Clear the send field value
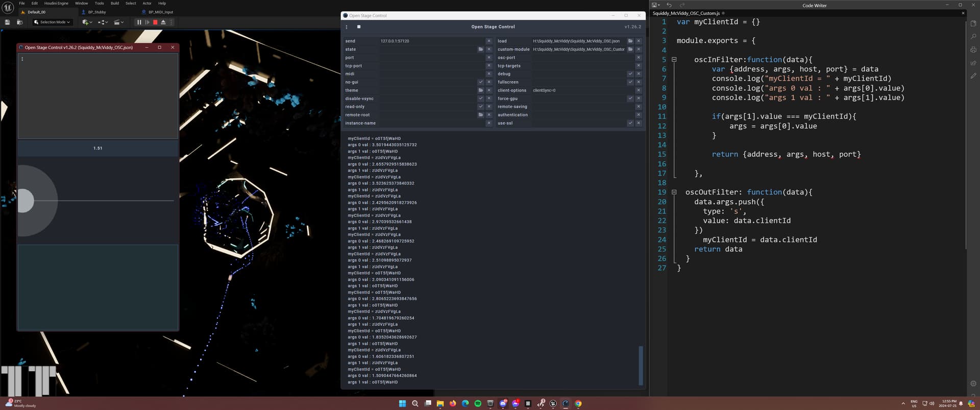Viewport: 980px width, 410px height. 489,41
